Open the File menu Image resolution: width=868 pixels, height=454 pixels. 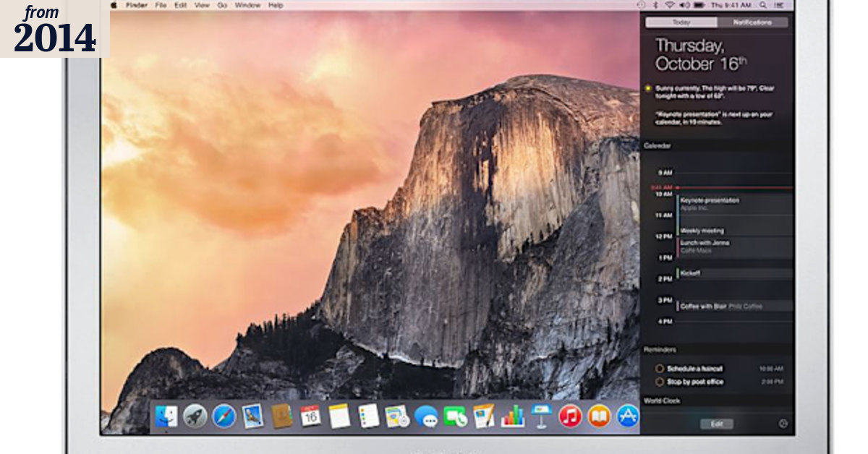coord(161,5)
